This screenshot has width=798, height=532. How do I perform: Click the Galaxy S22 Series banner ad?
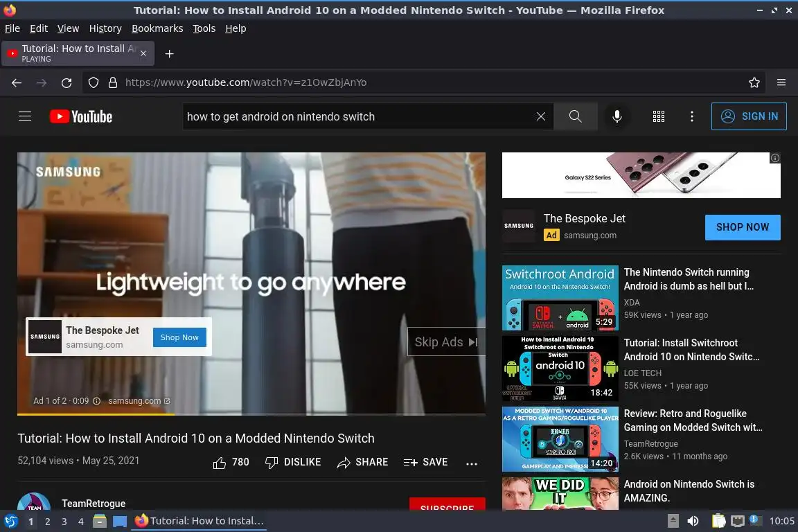641,175
